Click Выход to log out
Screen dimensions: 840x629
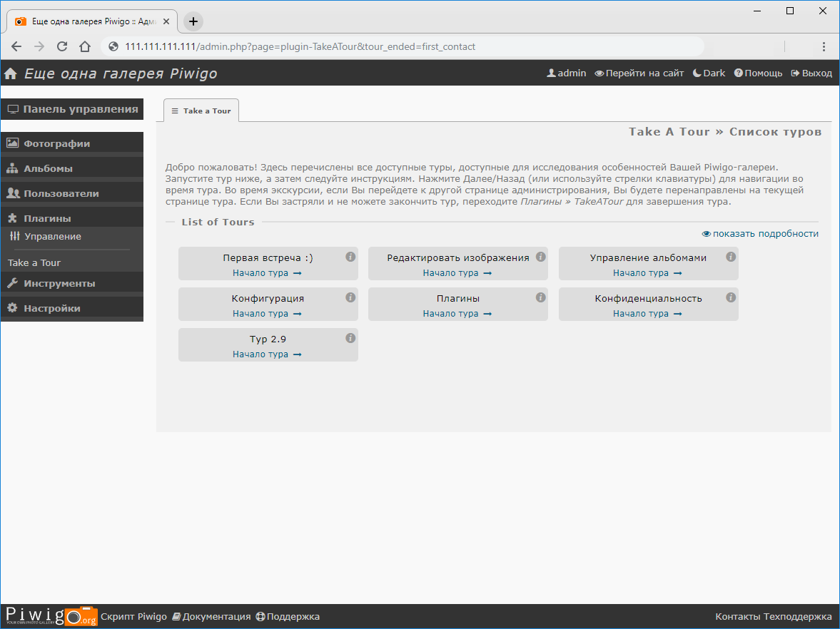tap(811, 73)
